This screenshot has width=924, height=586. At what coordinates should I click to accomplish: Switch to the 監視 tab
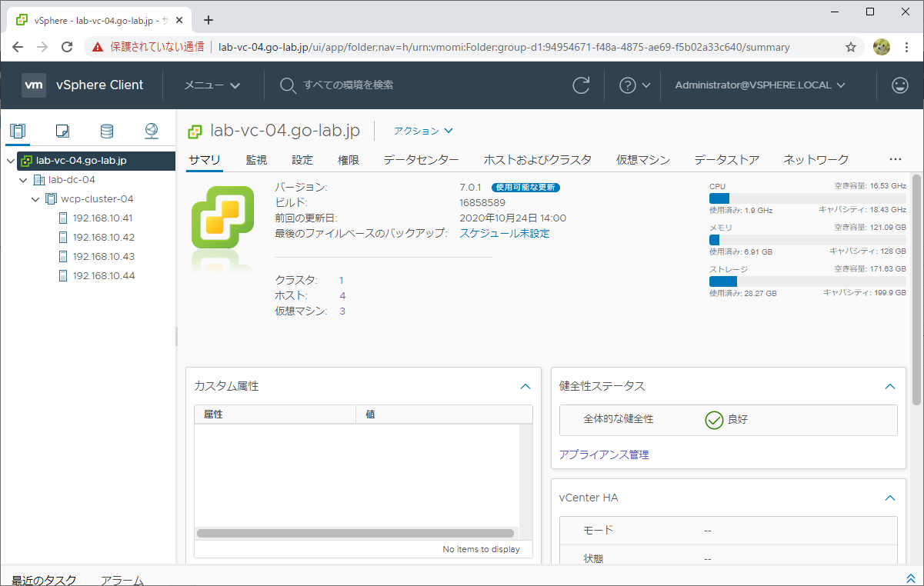pyautogui.click(x=256, y=160)
